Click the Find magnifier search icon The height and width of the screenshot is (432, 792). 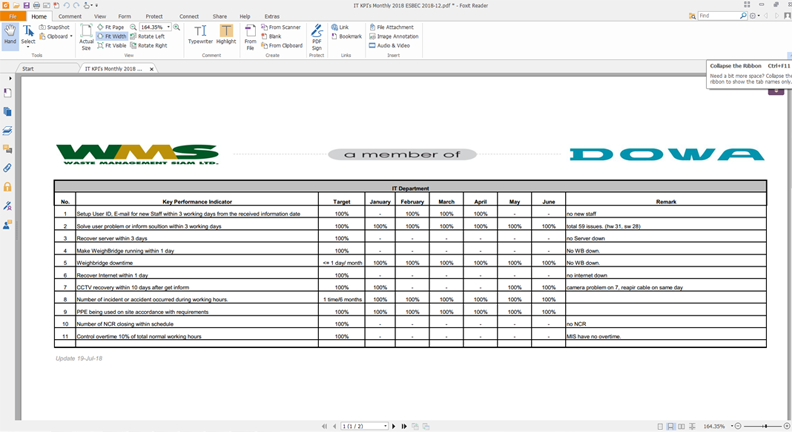click(744, 16)
